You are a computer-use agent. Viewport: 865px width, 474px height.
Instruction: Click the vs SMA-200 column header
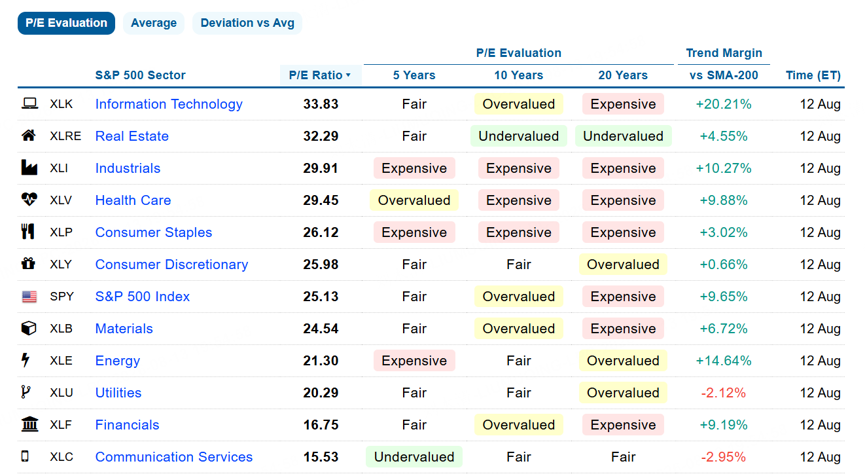[x=724, y=75]
